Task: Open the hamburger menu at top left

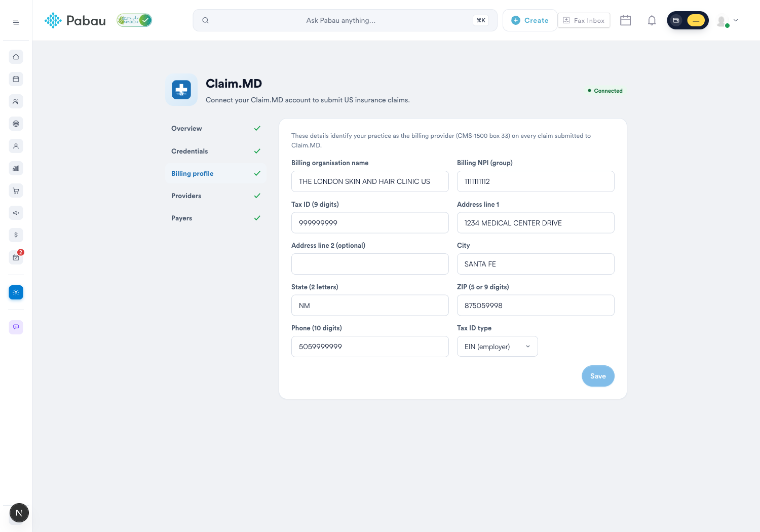Action: [x=16, y=22]
